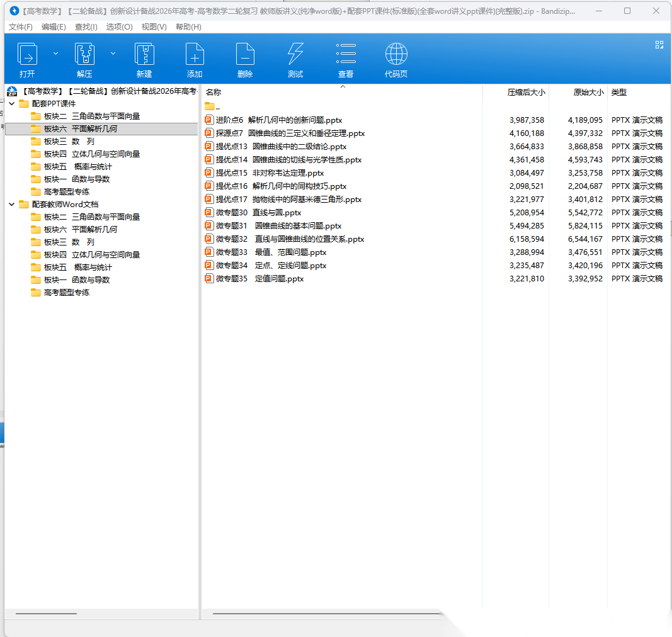Open the 文件(F) menu
This screenshot has width=672, height=637.
(x=21, y=27)
